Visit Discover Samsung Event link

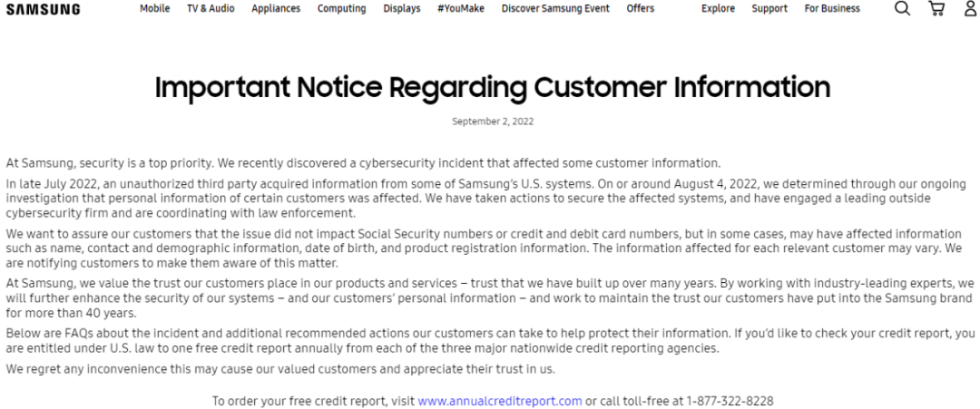[555, 8]
